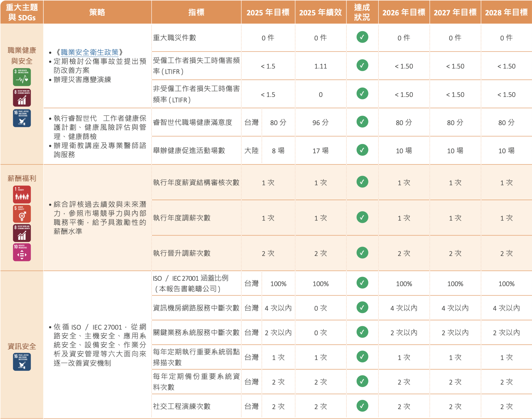This screenshot has width=532, height=420.
Task: Click the checkmark for 每年定期備份重要系統資料次數
Action: coord(362,381)
